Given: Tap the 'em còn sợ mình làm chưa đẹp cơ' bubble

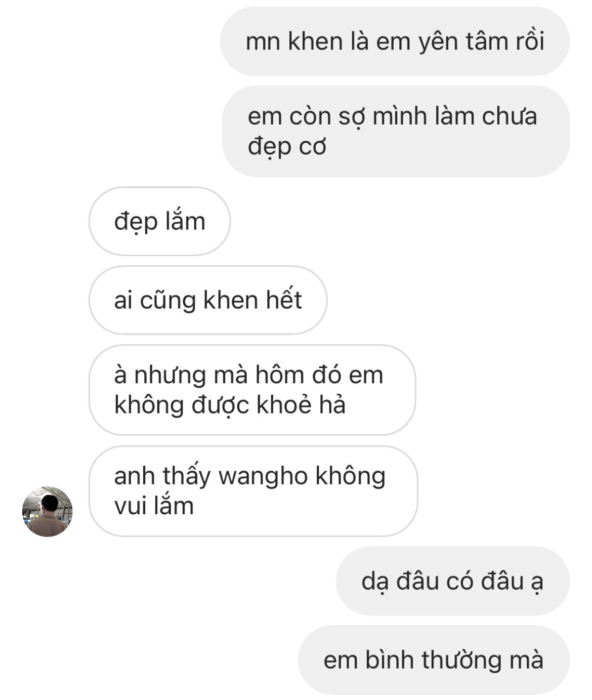Looking at the screenshot, I should coord(396,131).
